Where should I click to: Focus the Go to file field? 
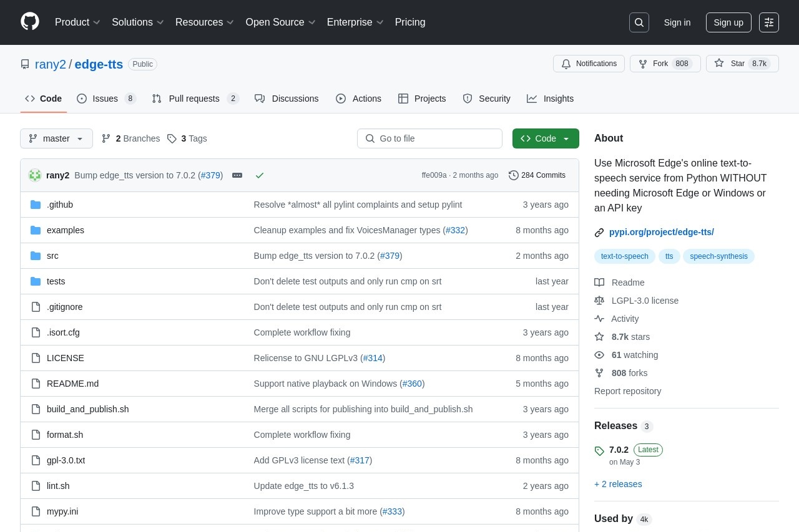pyautogui.click(x=429, y=138)
